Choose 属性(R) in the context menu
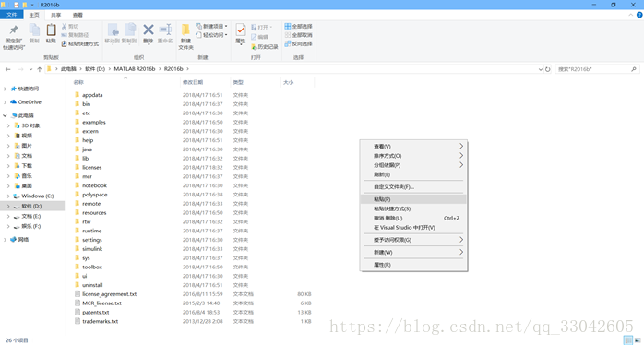Image resolution: width=644 pixels, height=345 pixels. click(413, 265)
